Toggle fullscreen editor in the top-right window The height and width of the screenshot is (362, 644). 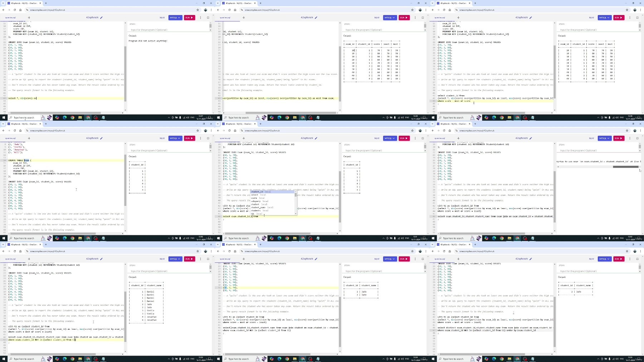637,18
